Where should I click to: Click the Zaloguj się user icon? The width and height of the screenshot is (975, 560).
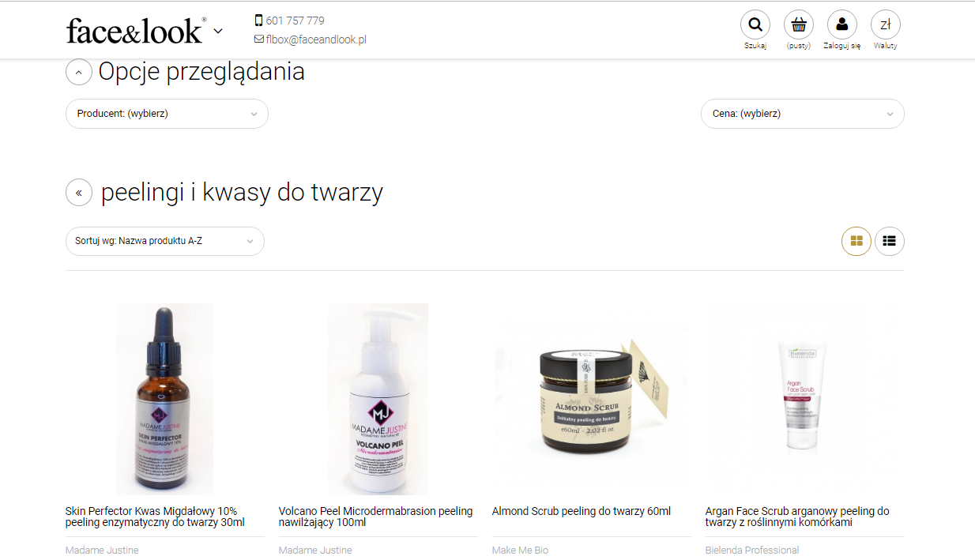842,24
